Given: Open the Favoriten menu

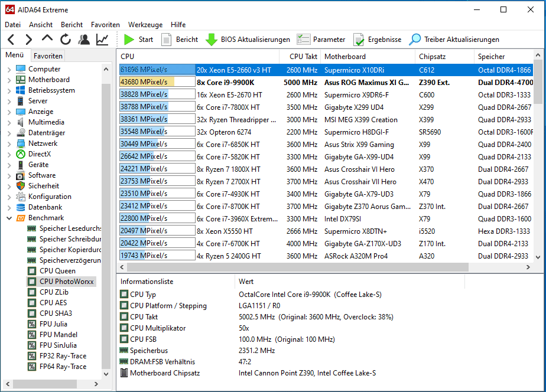Looking at the screenshot, I should click(105, 25).
